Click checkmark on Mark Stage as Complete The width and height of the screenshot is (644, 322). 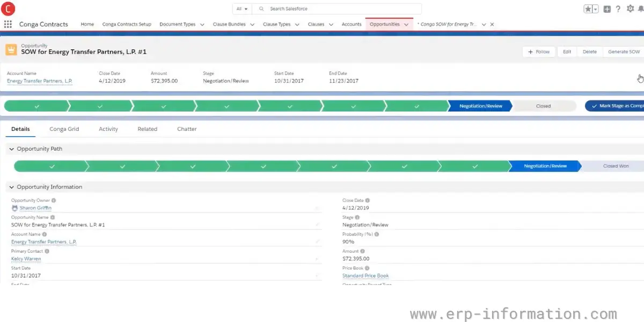[x=594, y=106]
